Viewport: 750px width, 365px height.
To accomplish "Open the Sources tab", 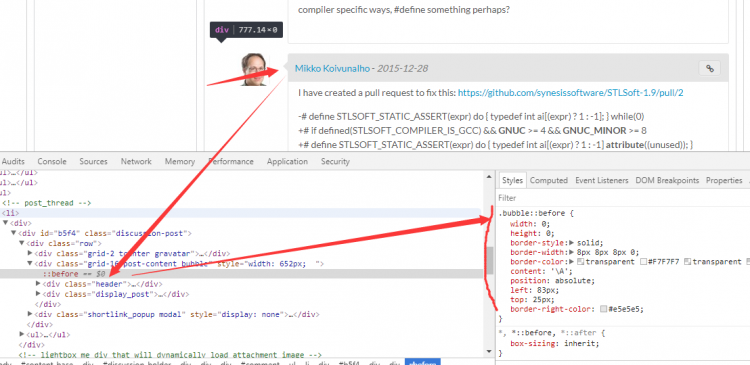I will [x=93, y=162].
